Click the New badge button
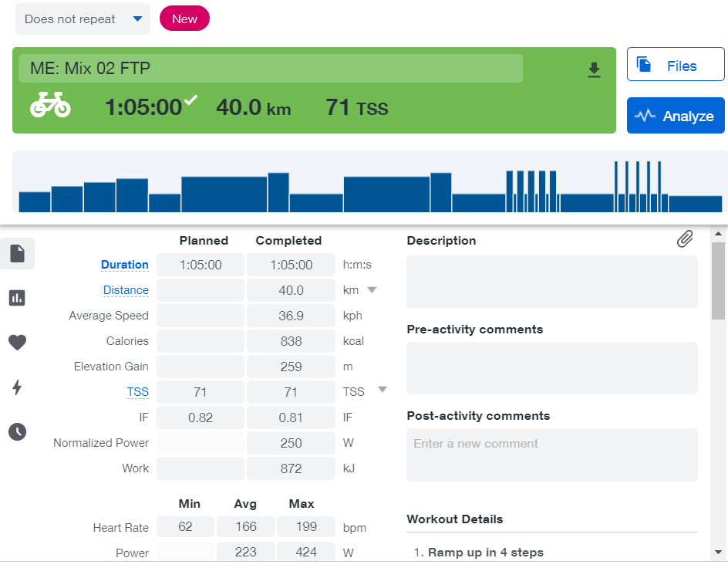The image size is (728, 568). coord(184,19)
